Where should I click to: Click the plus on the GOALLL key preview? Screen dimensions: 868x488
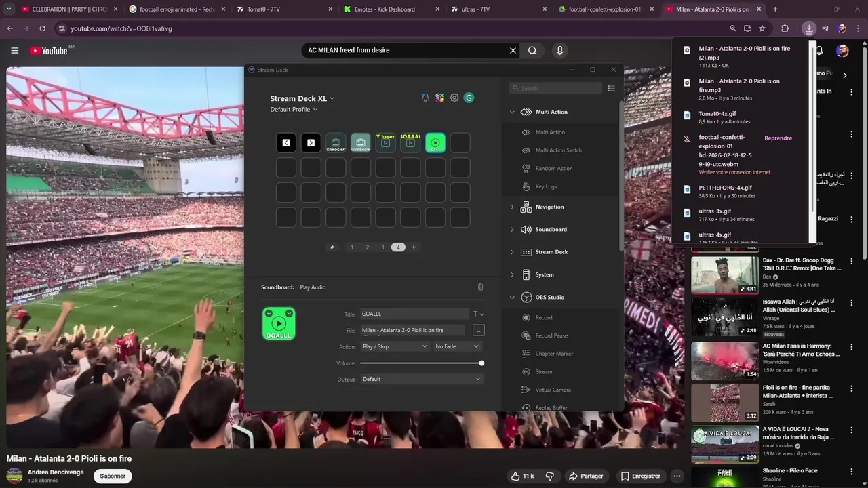coord(269,313)
